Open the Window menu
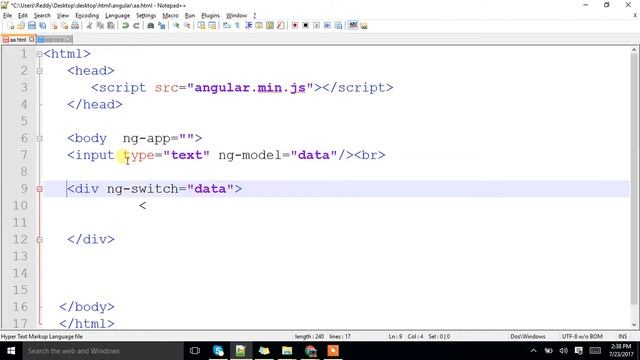This screenshot has height=360, width=640. point(236,16)
